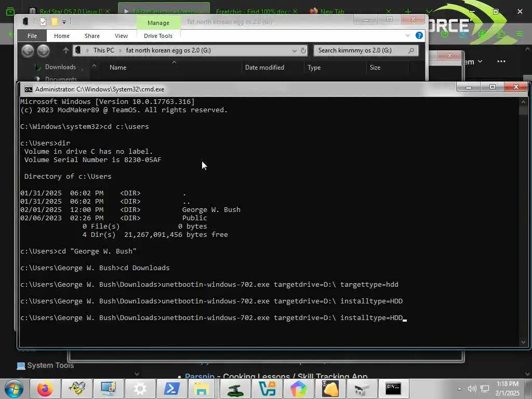The height and width of the screenshot is (399, 532).
Task: Click the New folder quick access icon
Action: tap(54, 22)
